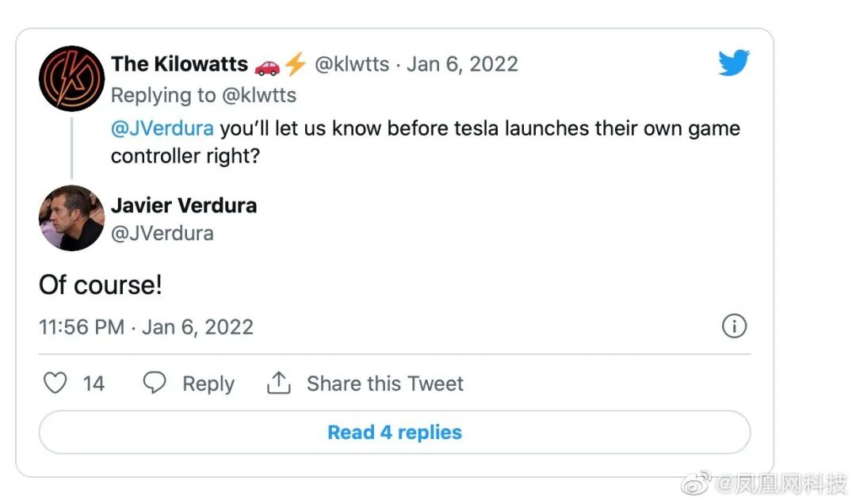Click the Twitter bird logo
The image size is (856, 504).
coord(734,63)
